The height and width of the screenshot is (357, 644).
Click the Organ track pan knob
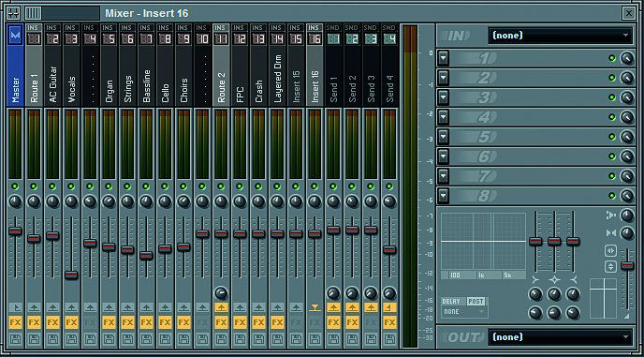click(x=109, y=201)
